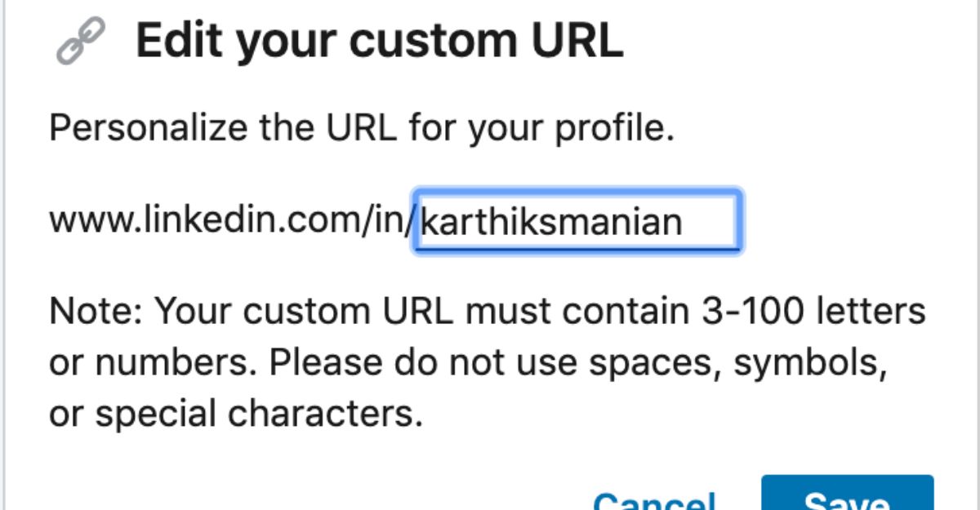Click 'or numbers.' in the note paragraph
Screen dimensions: 980x510
pos(133,363)
